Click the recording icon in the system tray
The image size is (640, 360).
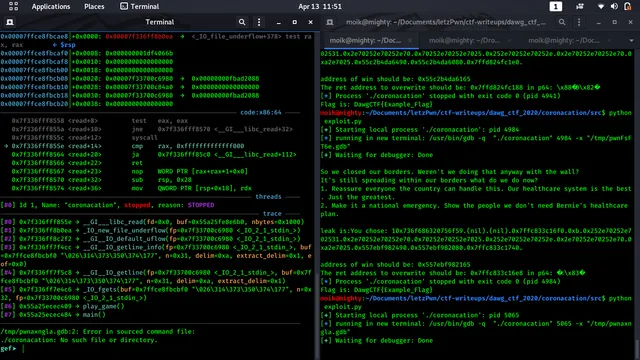(x=580, y=7)
